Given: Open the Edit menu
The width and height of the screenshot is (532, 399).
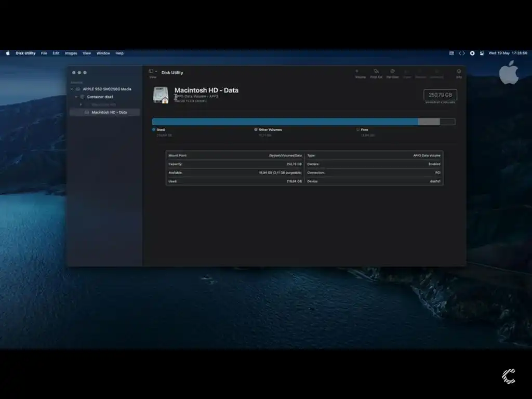Looking at the screenshot, I should click(56, 54).
